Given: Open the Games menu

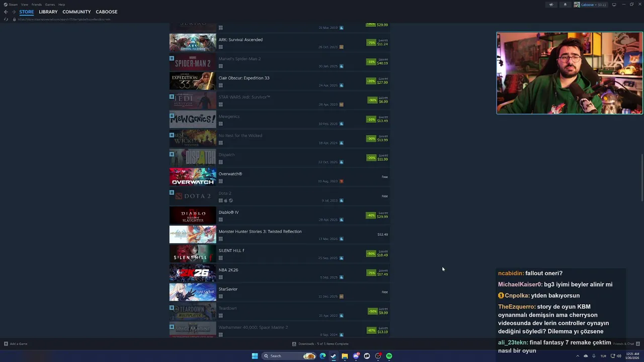Looking at the screenshot, I should [50, 5].
